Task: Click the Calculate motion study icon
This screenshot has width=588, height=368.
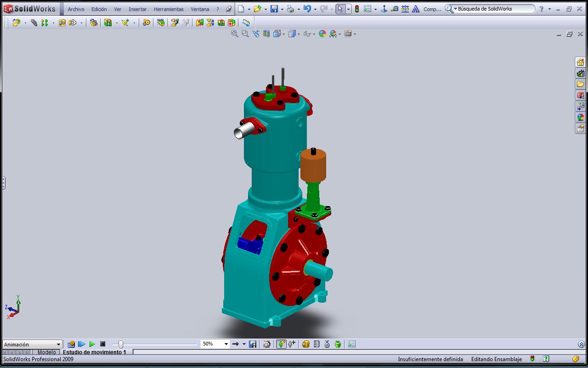Action: [71, 344]
